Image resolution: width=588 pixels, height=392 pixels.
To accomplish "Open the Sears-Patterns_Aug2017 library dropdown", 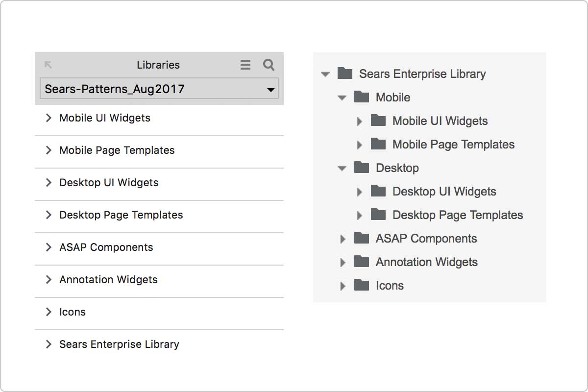I will tap(159, 89).
